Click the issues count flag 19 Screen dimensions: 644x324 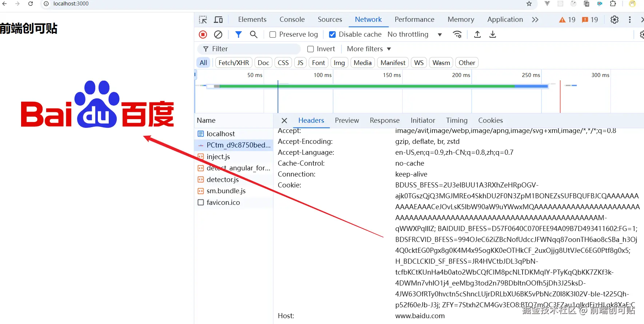[590, 20]
